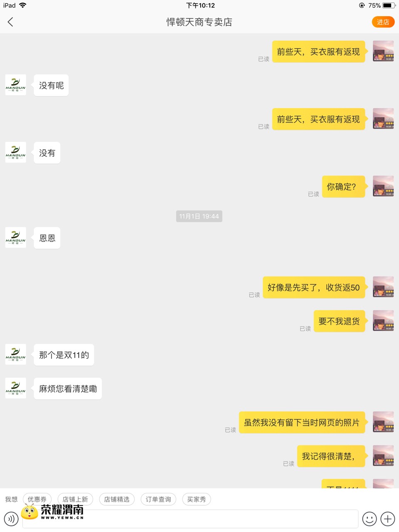Select the 优惠券 quick option
Viewport: 399px width, 532px height.
click(x=37, y=499)
